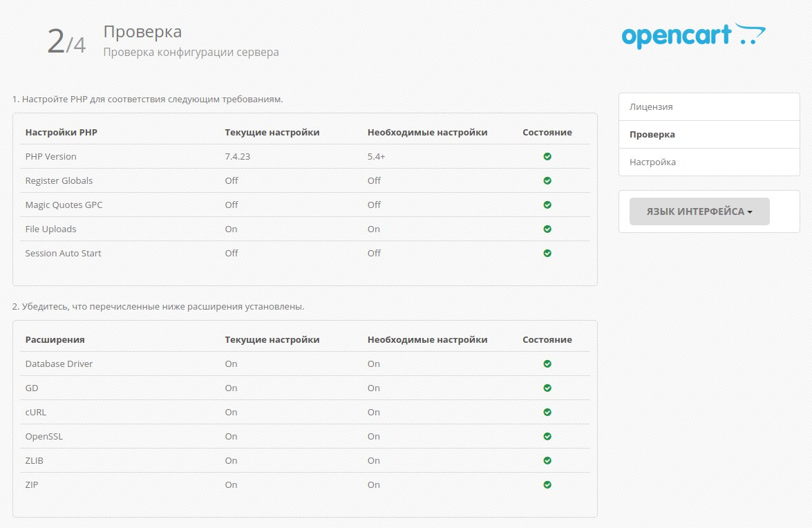Screen dimensions: 812x528
Task: Click the required On value for OpenSSL
Action: (374, 436)
